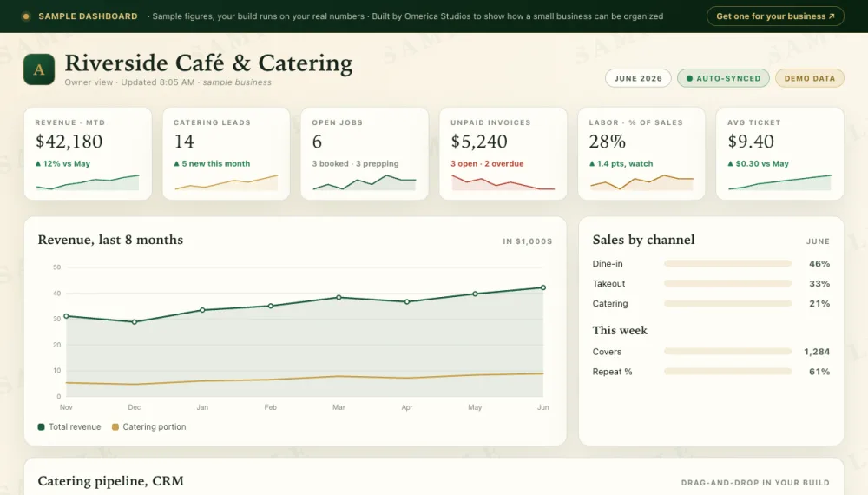Image resolution: width=868 pixels, height=495 pixels.
Task: Click the 1,284 covers value
Action: pos(817,352)
